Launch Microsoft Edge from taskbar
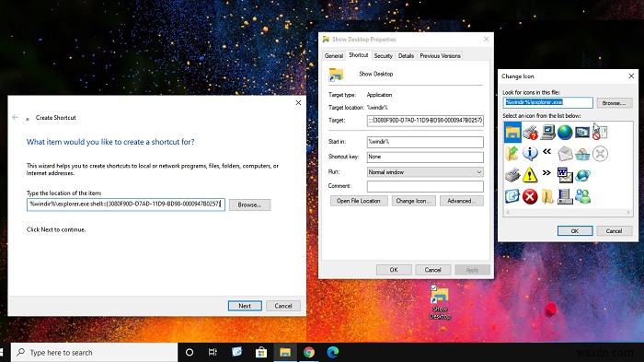 pos(333,353)
